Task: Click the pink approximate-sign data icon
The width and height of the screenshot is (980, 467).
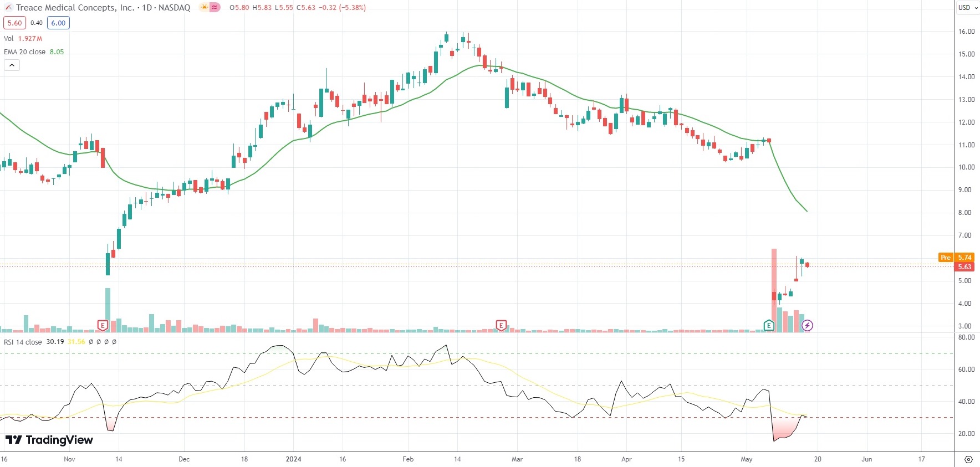Action: (215, 8)
